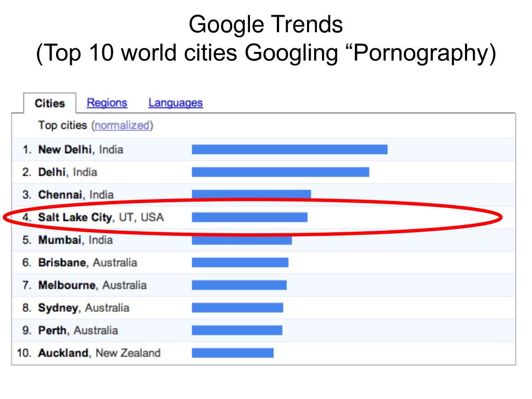Click the Sydney, Australia row
Screen dimensions: 532x399
pyautogui.click(x=263, y=308)
